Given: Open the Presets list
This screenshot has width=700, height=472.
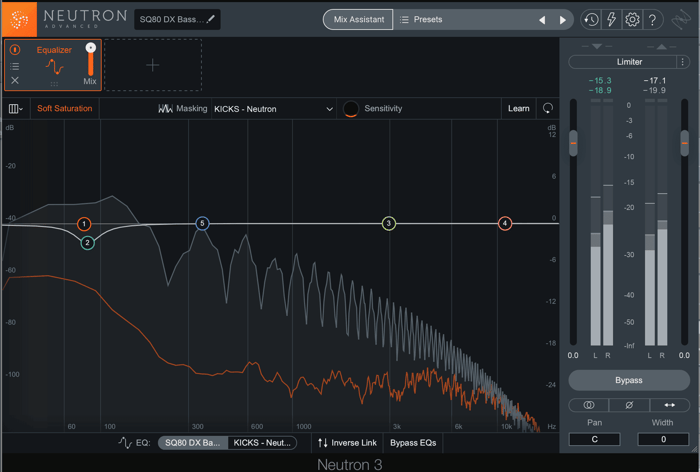Looking at the screenshot, I should [x=421, y=20].
